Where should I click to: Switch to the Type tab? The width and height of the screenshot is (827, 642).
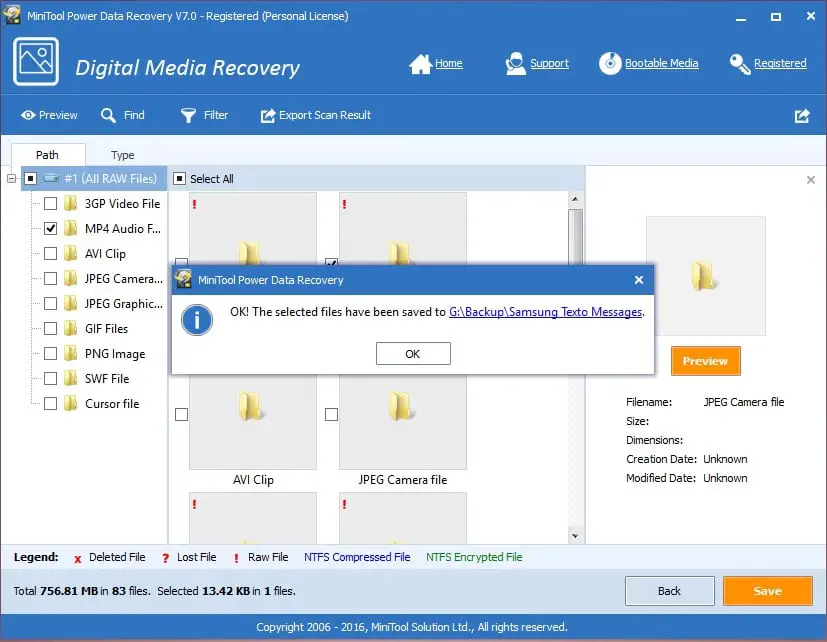pyautogui.click(x=122, y=155)
